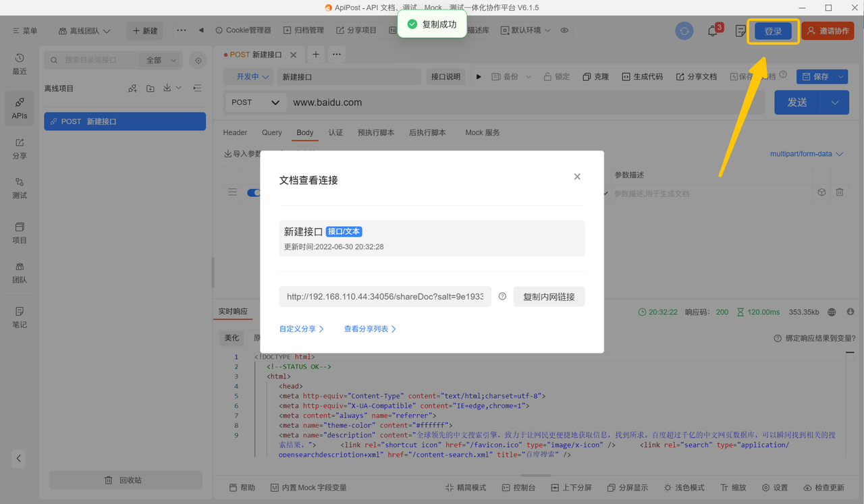Click 生成代码 toolbar item

click(x=642, y=77)
